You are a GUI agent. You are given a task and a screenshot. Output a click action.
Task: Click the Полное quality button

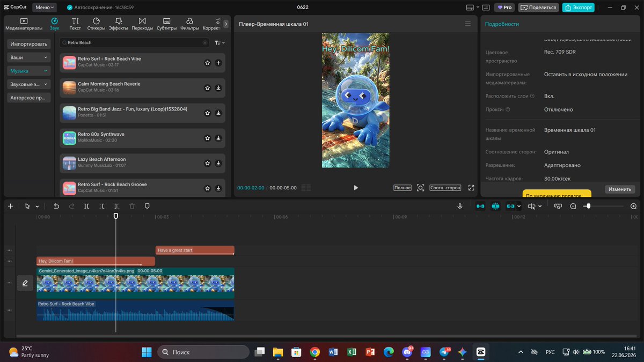coord(402,188)
